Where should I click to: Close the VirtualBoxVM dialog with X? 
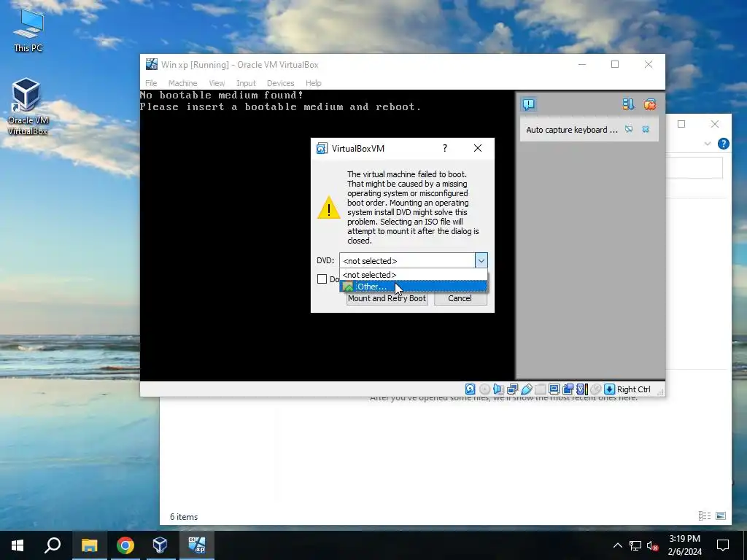point(478,148)
